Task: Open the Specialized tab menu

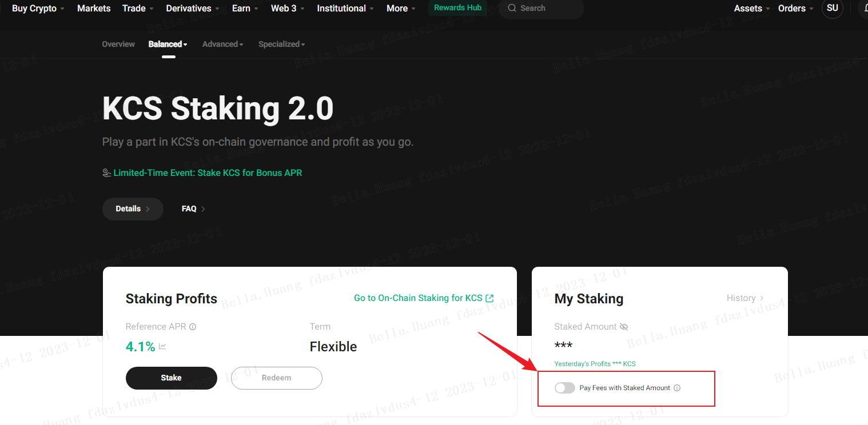Action: tap(281, 44)
